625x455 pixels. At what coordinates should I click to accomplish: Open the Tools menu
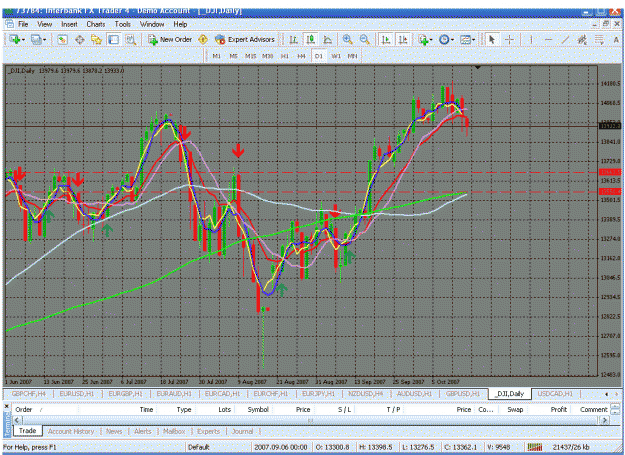coord(123,24)
